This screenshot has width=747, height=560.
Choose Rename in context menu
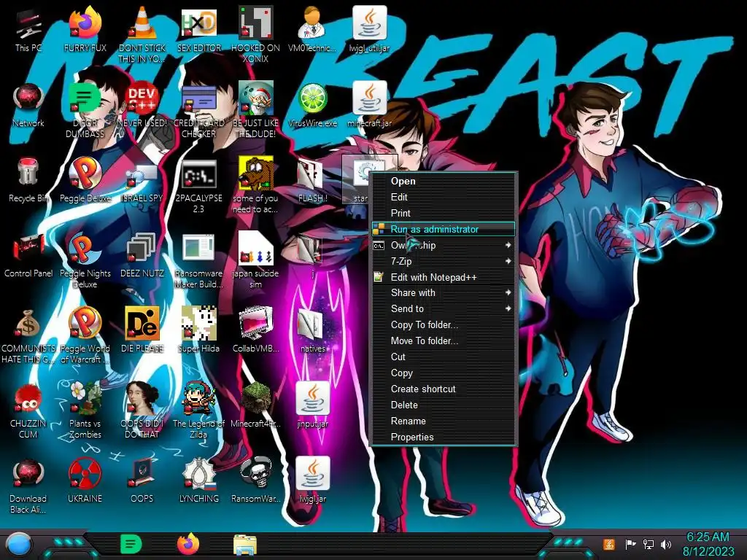[x=443, y=421]
